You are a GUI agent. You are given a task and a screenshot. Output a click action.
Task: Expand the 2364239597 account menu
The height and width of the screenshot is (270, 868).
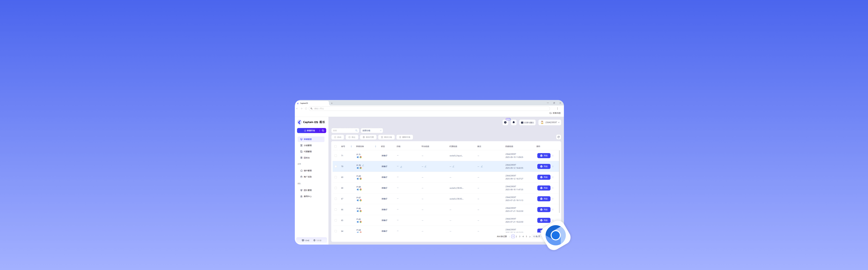click(x=550, y=123)
